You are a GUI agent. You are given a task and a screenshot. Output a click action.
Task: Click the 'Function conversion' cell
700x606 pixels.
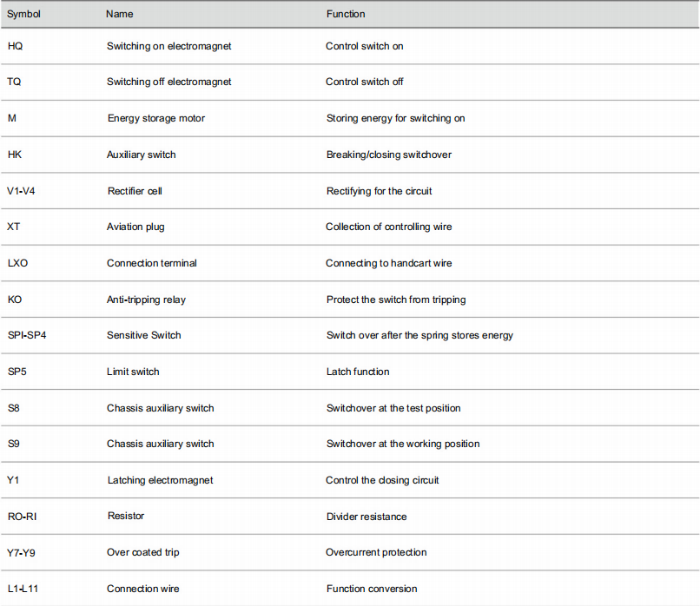point(372,589)
